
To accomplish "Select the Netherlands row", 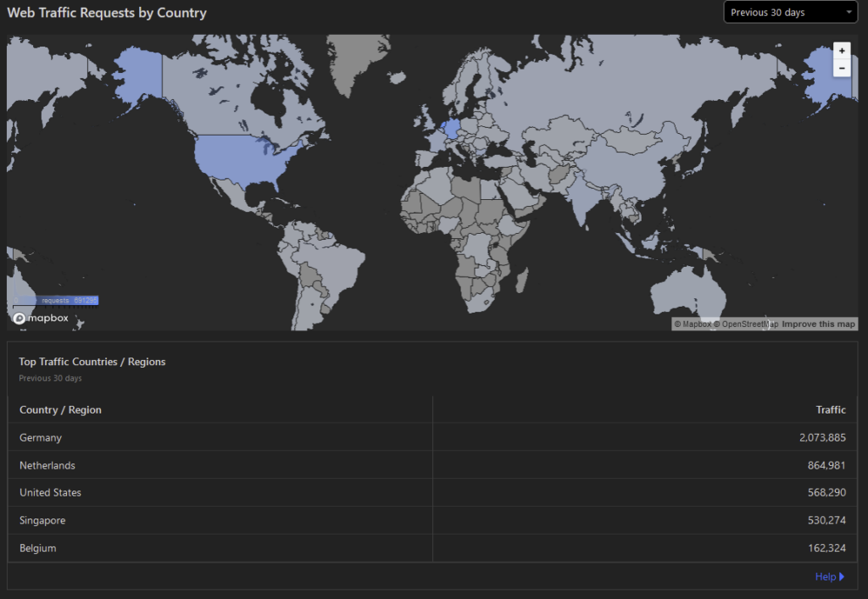I will pos(432,465).
